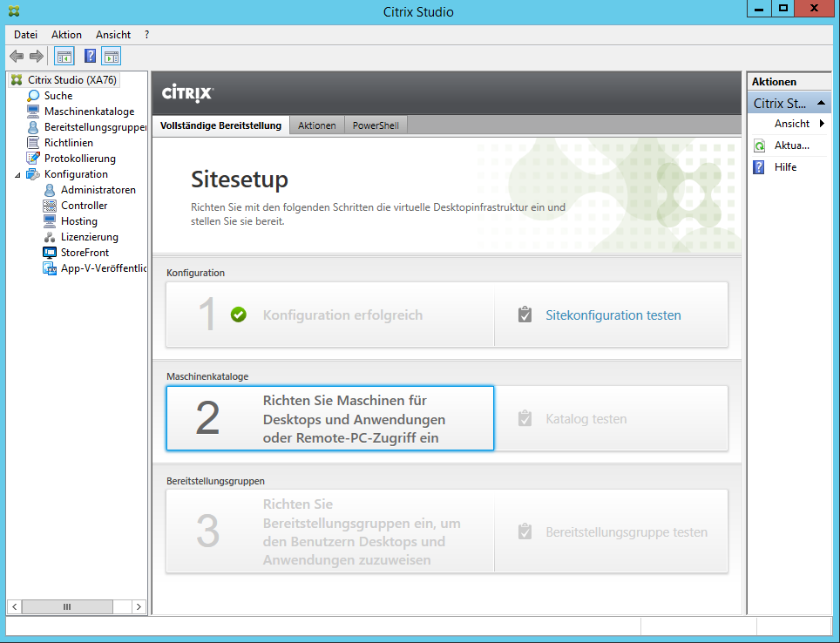
Task: Click the tree pane scroll left arrow
Action: pyautogui.click(x=15, y=606)
